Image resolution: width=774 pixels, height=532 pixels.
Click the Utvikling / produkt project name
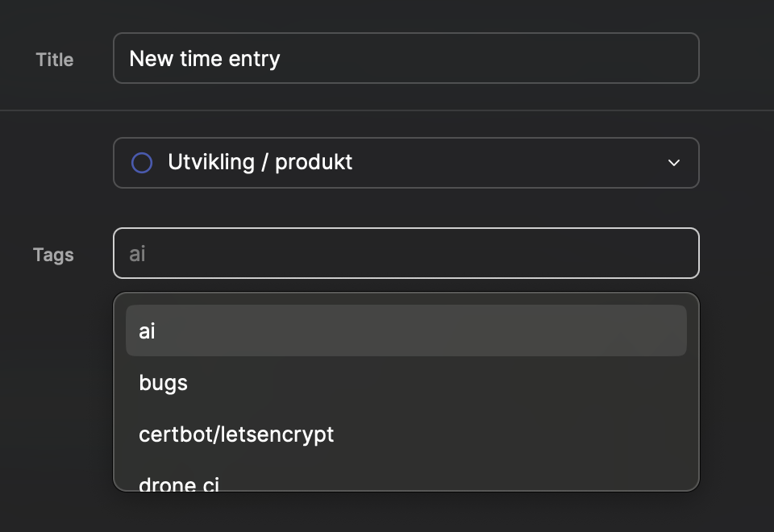click(260, 162)
